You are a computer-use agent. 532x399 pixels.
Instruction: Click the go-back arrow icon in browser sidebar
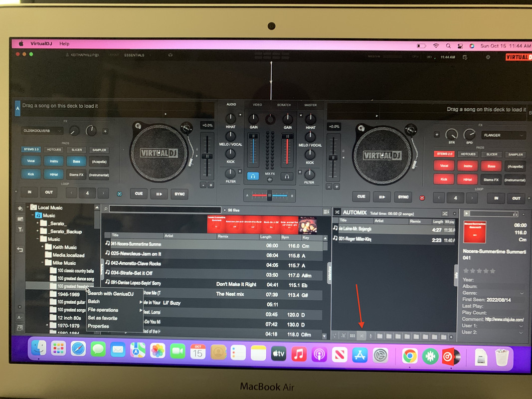(x=20, y=250)
